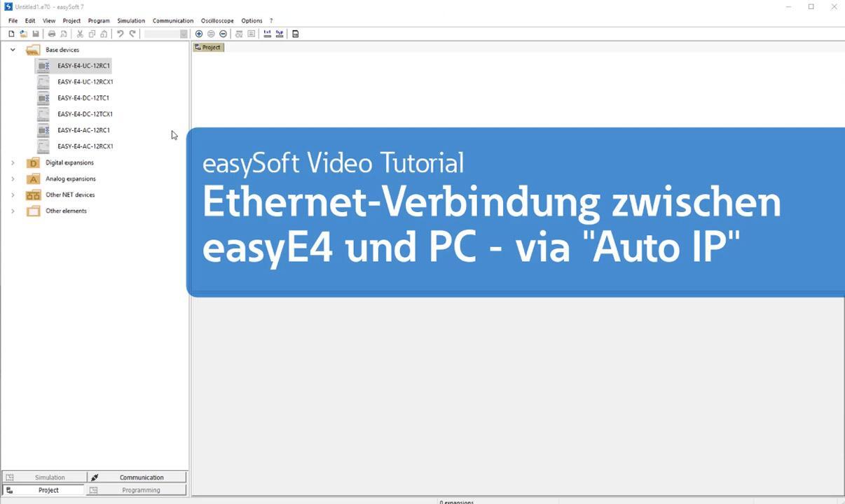Open print preview
The image size is (845, 504).
tap(64, 34)
